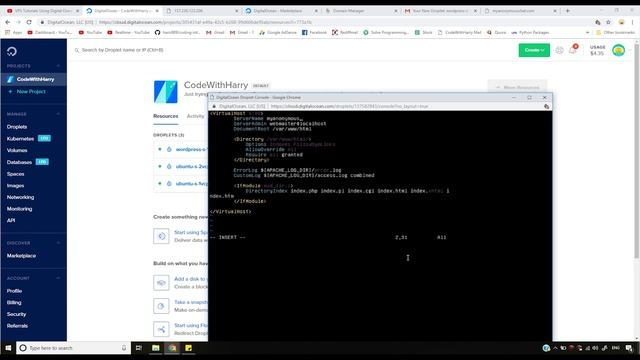Open Images in the sidebar
The width and height of the screenshot is (640, 360).
[16, 186]
